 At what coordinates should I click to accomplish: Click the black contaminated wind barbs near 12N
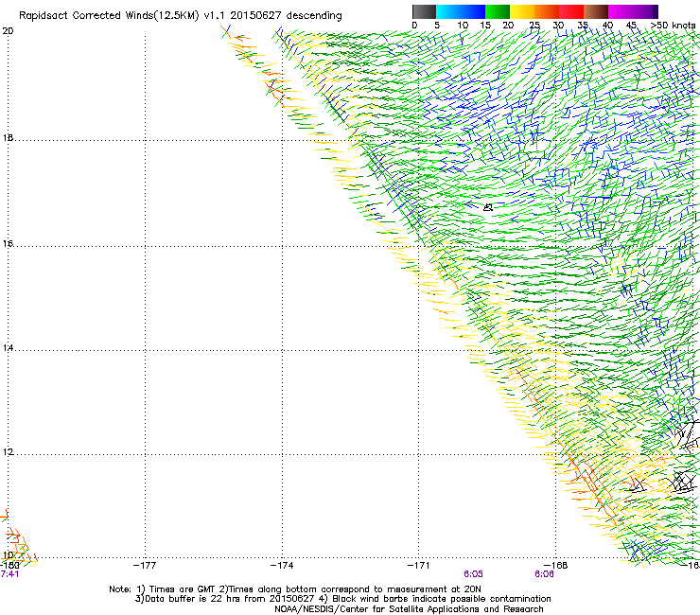688,434
